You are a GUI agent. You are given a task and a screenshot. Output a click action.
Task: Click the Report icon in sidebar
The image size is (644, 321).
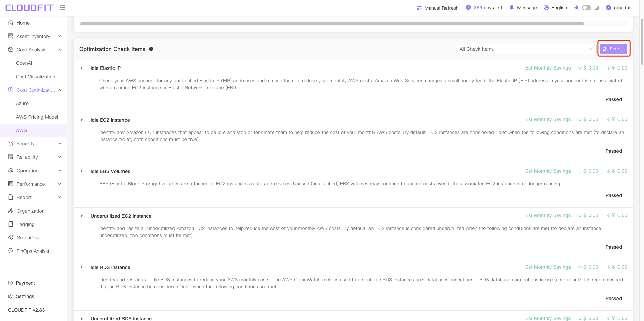click(11, 197)
